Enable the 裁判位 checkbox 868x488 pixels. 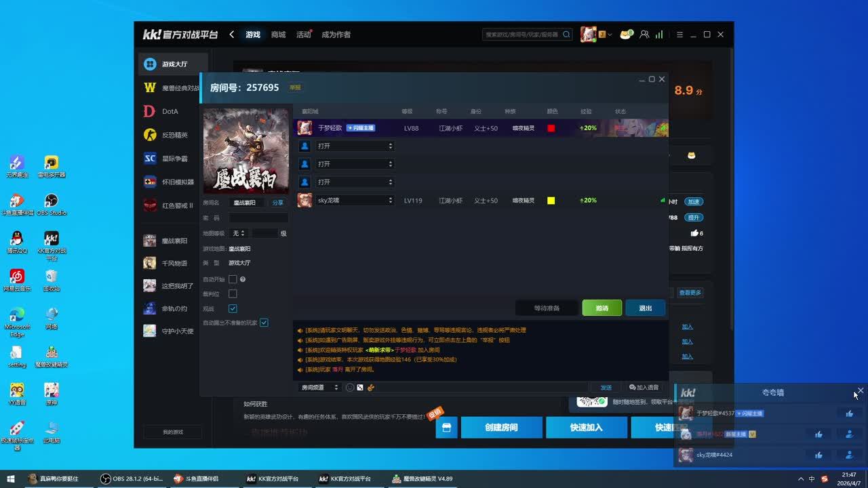(233, 294)
